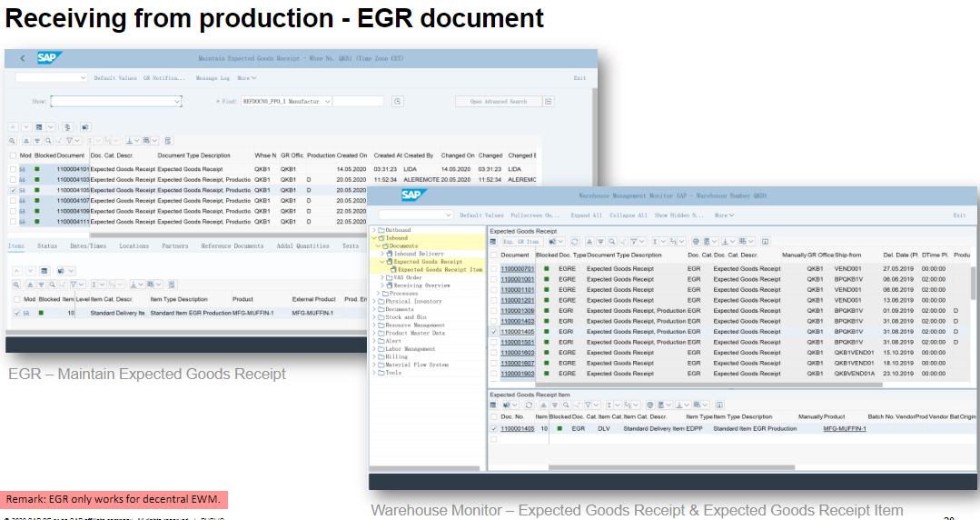The width and height of the screenshot is (980, 520).
Task: Click the icon beside Open Advanced Search
Action: pos(548,102)
